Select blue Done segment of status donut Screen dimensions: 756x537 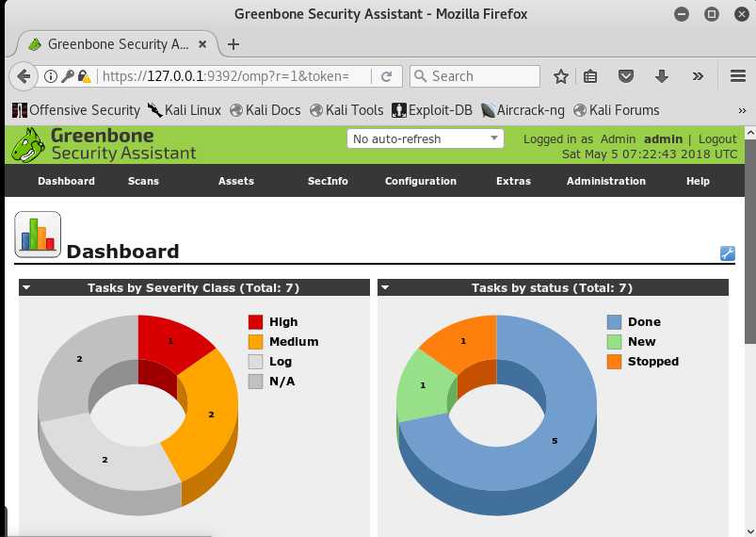[x=555, y=440]
